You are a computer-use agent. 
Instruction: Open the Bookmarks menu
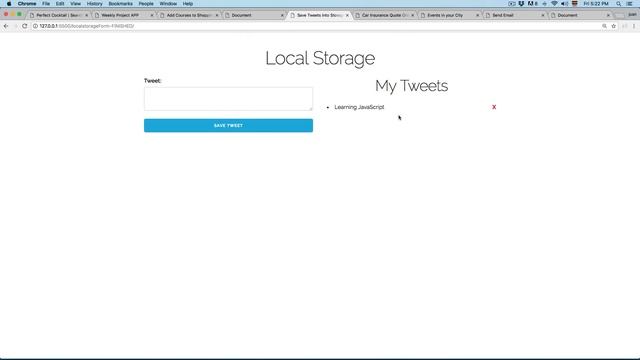point(120,4)
